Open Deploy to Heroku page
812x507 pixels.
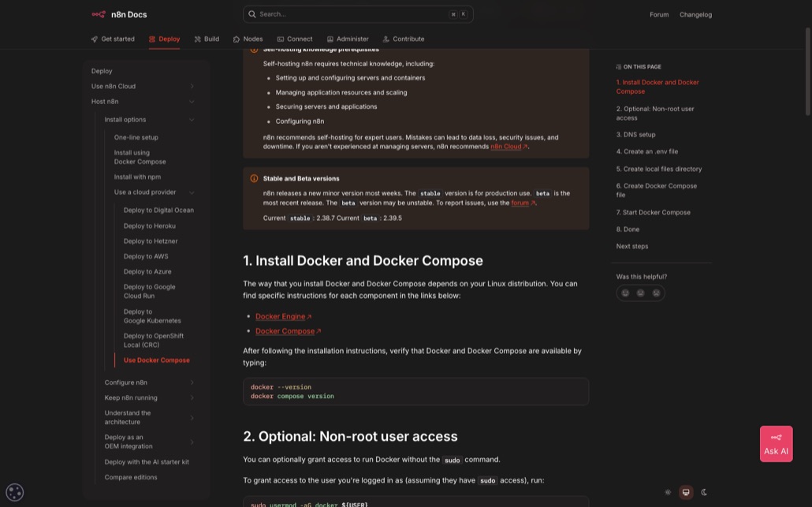point(149,226)
